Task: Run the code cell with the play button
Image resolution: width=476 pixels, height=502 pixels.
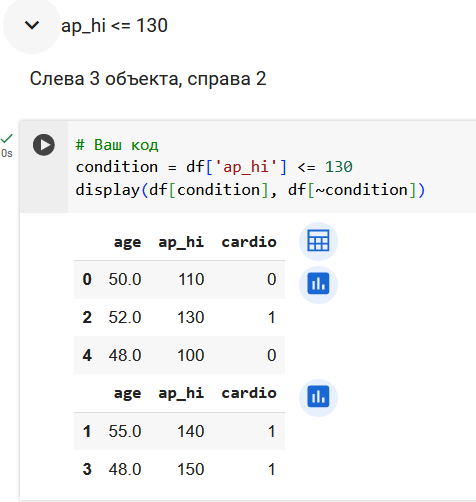Action: pos(44,145)
